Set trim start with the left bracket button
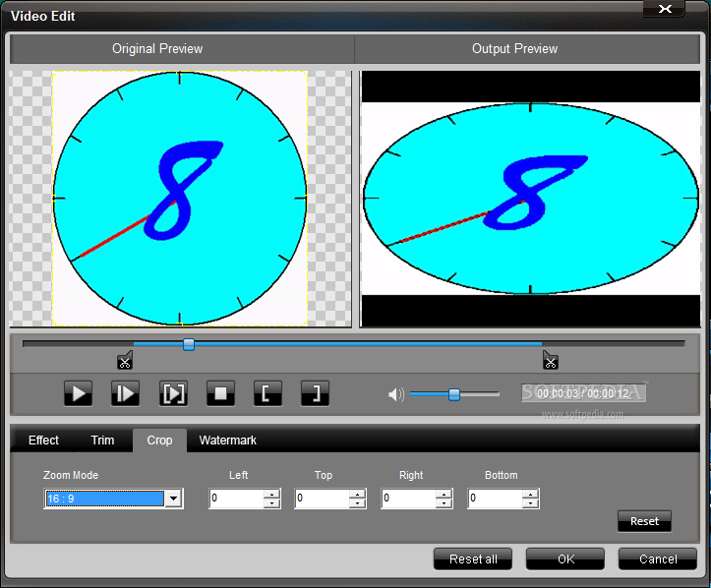The width and height of the screenshot is (711, 588). 267,393
